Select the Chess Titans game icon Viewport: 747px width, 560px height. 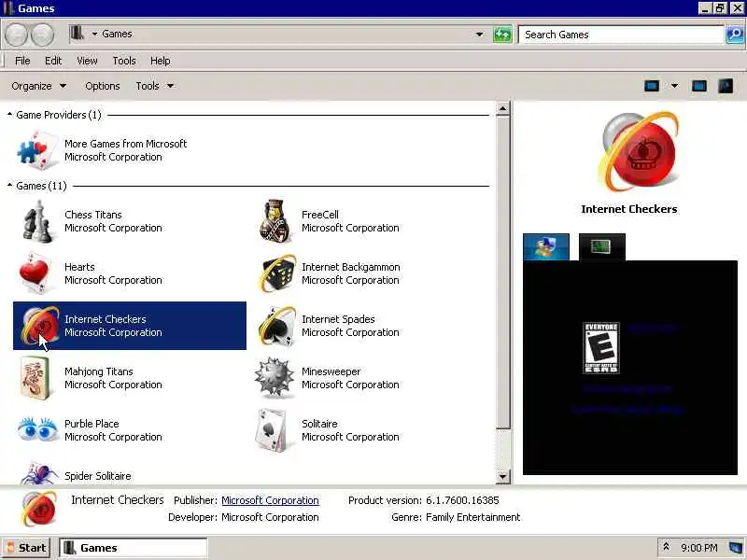tap(37, 221)
